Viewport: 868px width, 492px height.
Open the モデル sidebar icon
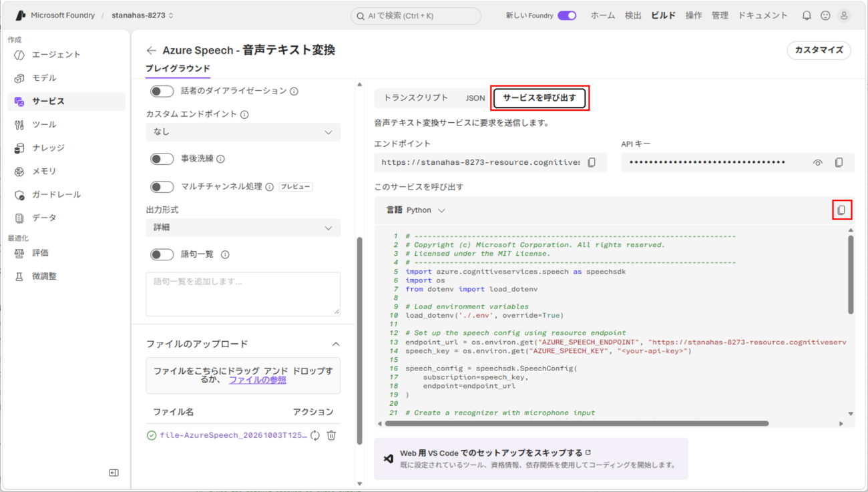[x=19, y=78]
